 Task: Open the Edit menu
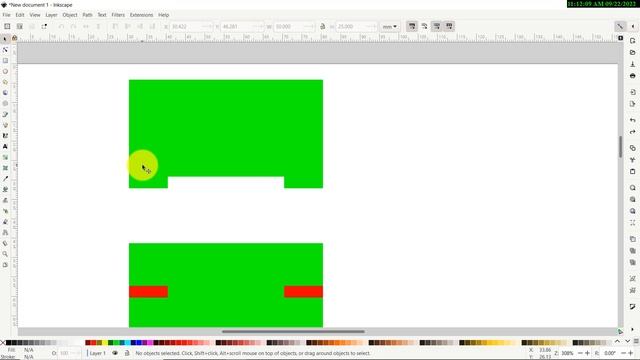tap(20, 15)
